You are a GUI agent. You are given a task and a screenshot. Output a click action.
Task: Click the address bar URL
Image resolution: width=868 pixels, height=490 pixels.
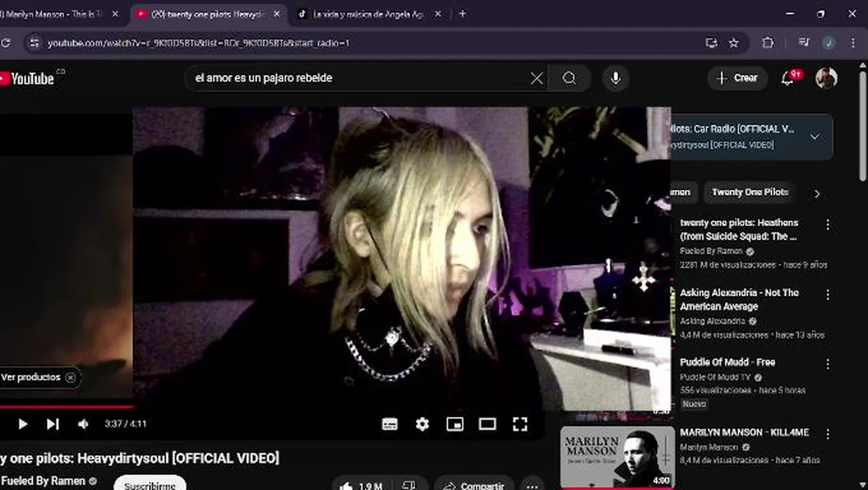pyautogui.click(x=198, y=43)
